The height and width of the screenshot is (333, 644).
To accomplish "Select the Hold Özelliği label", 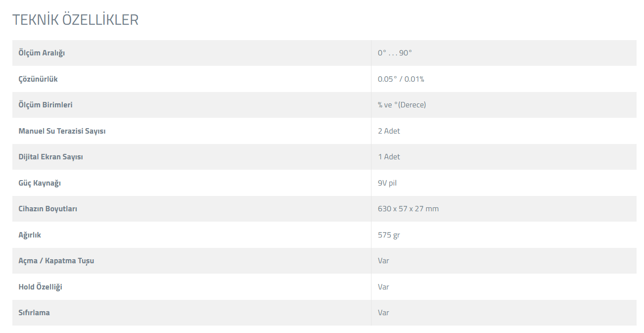I will pyautogui.click(x=40, y=287).
